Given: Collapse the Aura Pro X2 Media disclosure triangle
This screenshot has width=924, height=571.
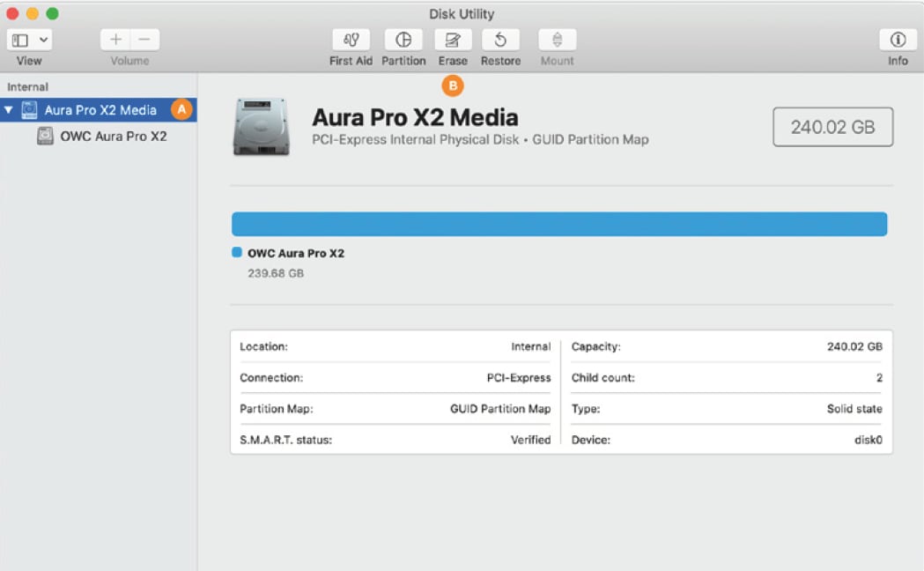Looking at the screenshot, I should click(x=9, y=110).
